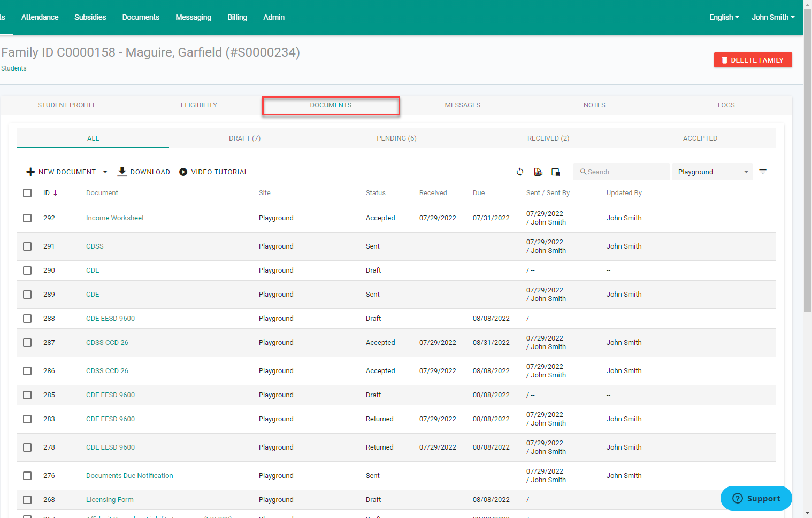Viewport: 812px width, 518px height.
Task: Switch to Eligibility tab
Action: (199, 105)
